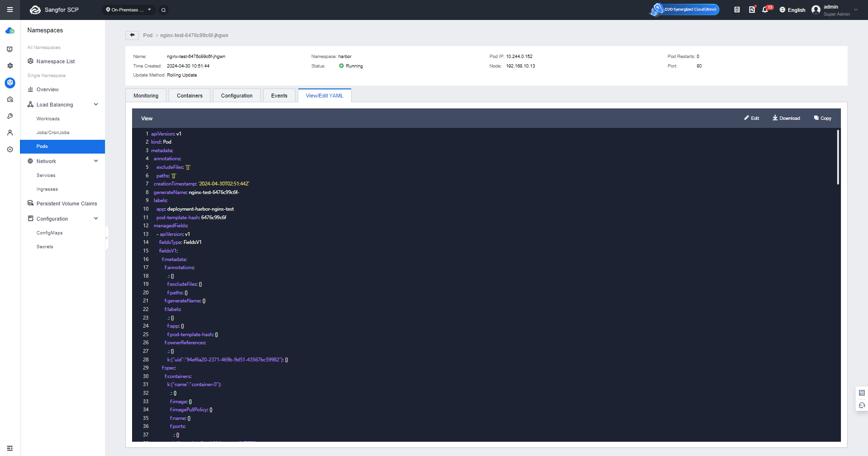Image resolution: width=868 pixels, height=456 pixels.
Task: Open the hexagon settings icon in the rail
Action: click(10, 149)
